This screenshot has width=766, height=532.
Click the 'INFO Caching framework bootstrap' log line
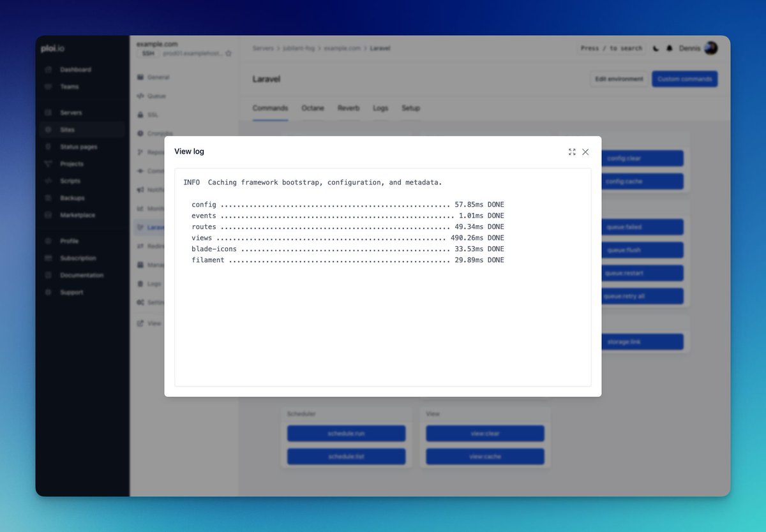tap(313, 182)
